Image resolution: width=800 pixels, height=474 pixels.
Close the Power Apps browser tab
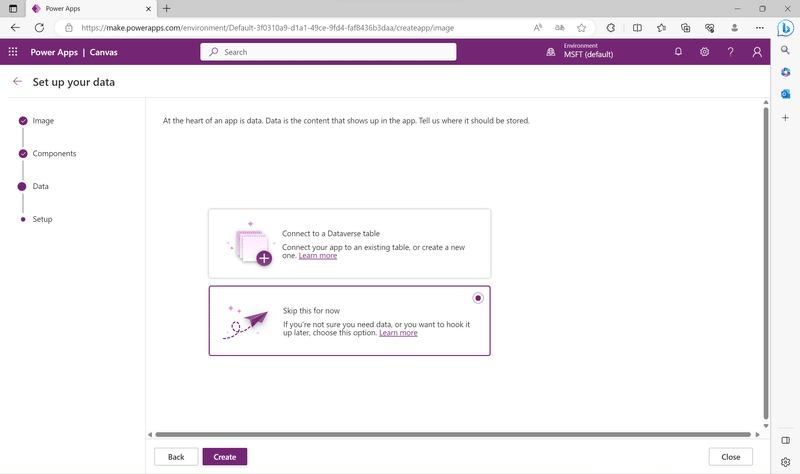[x=148, y=9]
